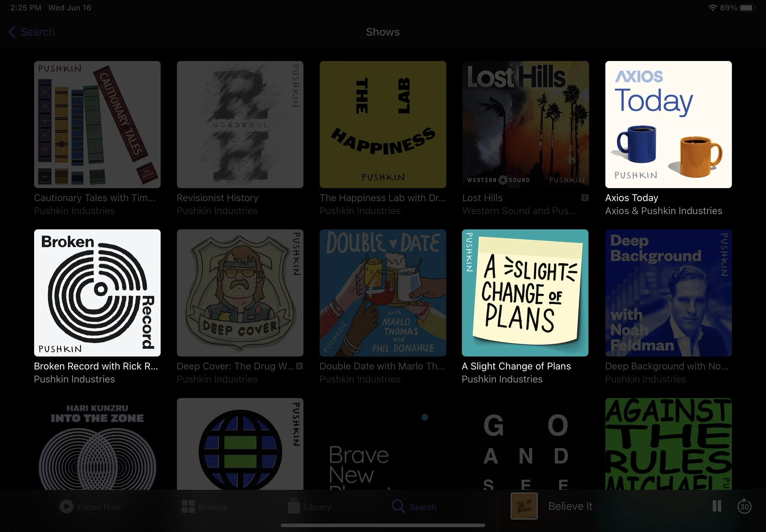Select Revisionist History show
The width and height of the screenshot is (766, 532).
click(240, 124)
